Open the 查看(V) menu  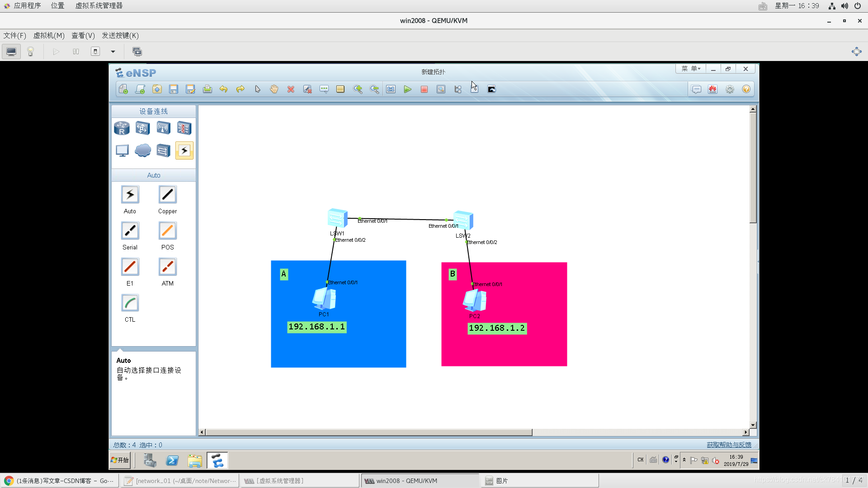[x=83, y=35]
